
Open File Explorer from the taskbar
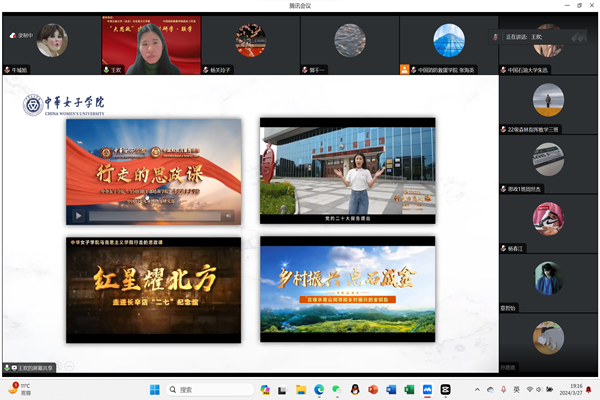[301, 389]
